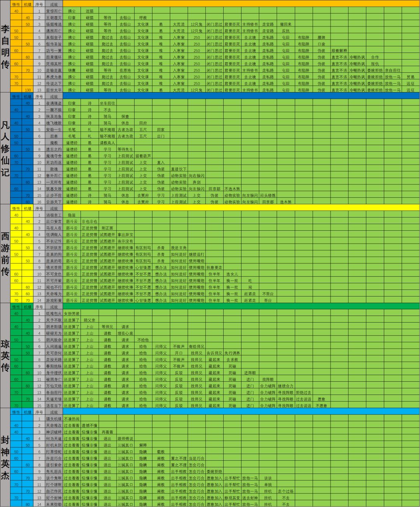Click the 去求救 cell in 走投无路 row
The height and width of the screenshot is (507, 420).
[232, 360]
